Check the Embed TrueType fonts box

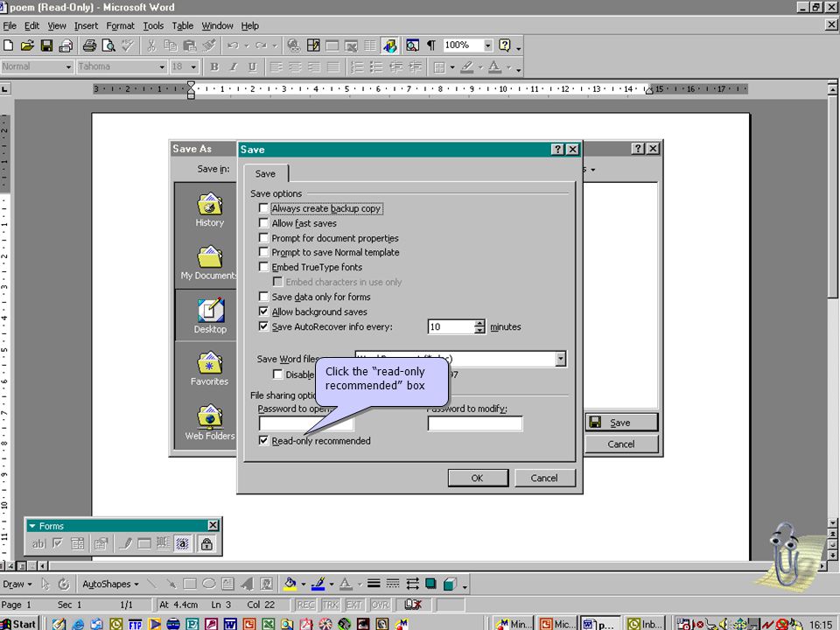(x=263, y=267)
